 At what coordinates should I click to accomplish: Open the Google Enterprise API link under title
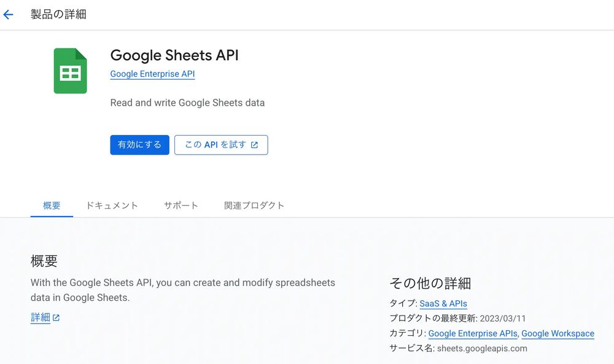tap(152, 74)
